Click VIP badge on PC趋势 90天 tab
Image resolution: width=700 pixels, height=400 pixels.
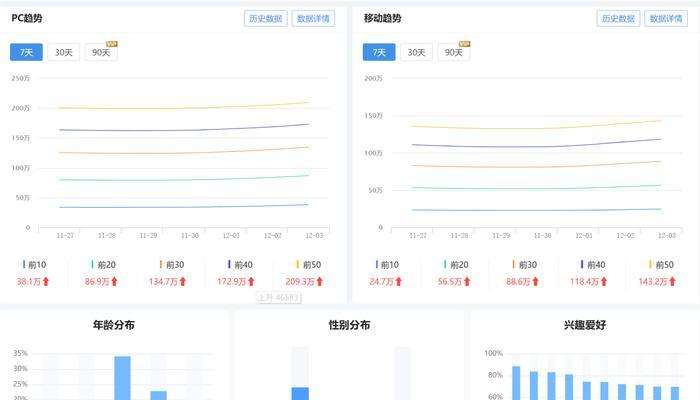click(112, 44)
